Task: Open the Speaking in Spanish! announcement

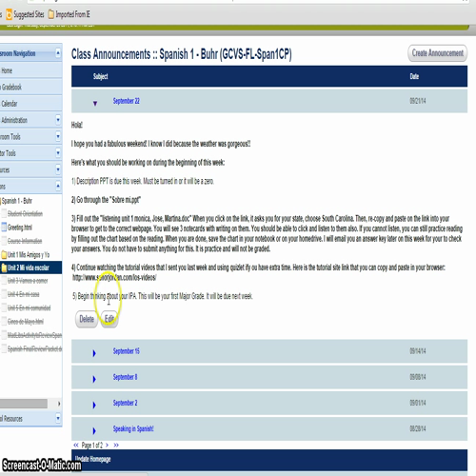Action: [x=133, y=428]
